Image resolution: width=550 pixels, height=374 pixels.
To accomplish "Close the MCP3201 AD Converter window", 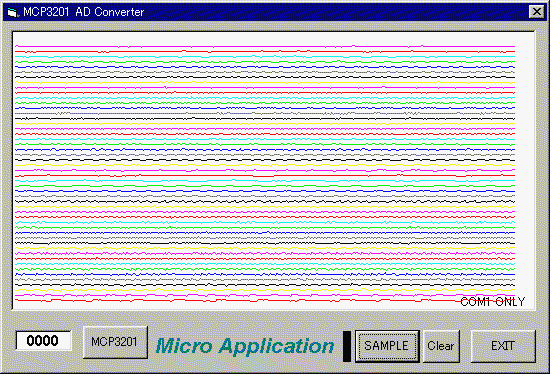I will point(536,12).
